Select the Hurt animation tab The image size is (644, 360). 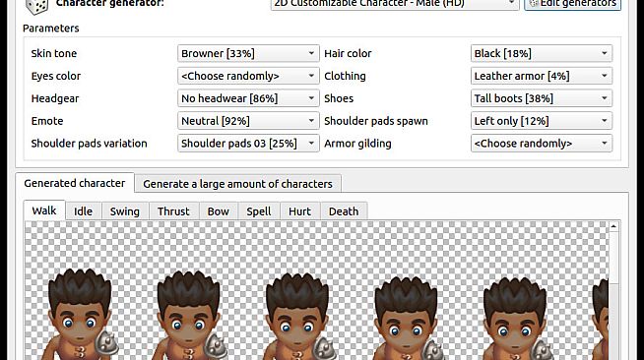click(x=299, y=211)
